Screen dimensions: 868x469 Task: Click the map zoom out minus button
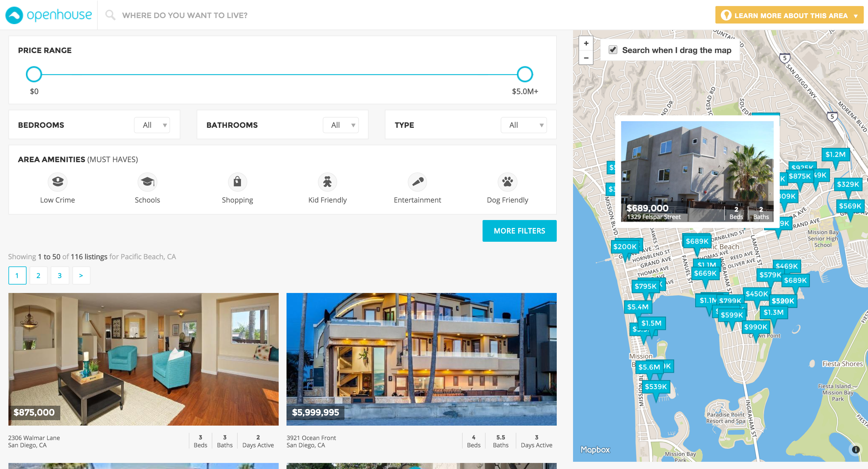pyautogui.click(x=586, y=58)
